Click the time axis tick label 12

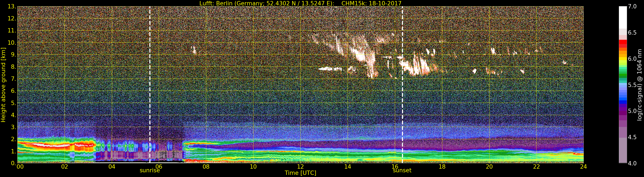300,167
